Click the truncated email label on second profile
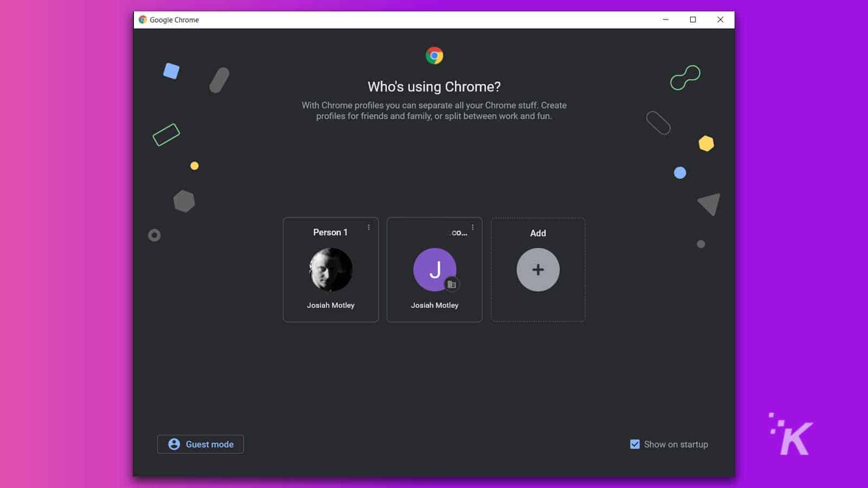Screen dimensions: 868x488 (458, 232)
